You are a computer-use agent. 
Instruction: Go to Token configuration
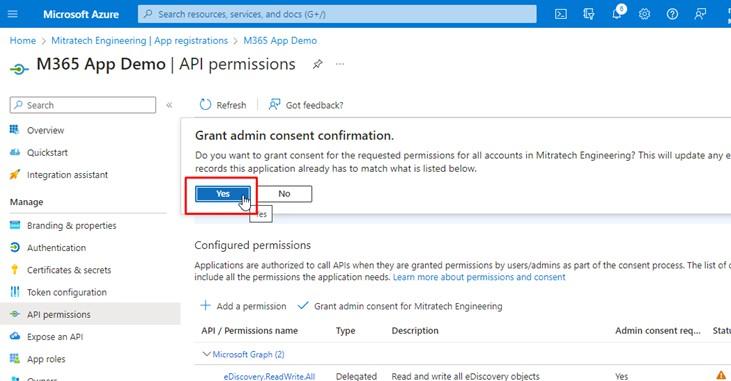pyautogui.click(x=66, y=292)
